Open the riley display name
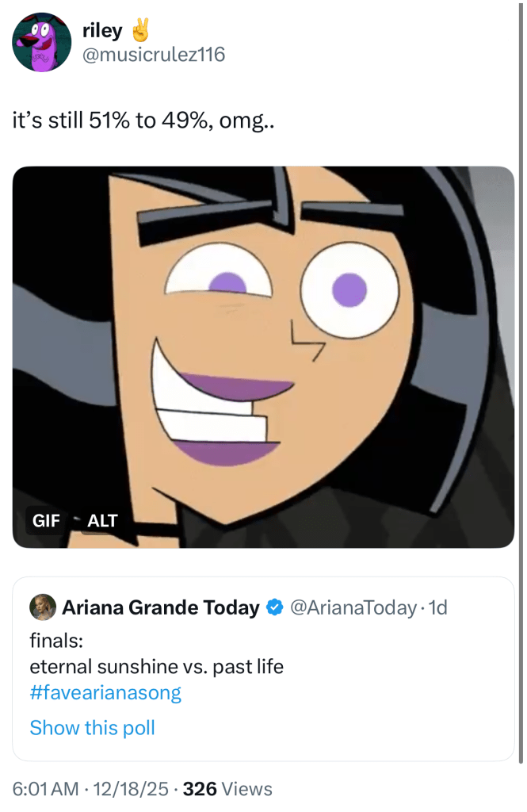 tap(102, 31)
